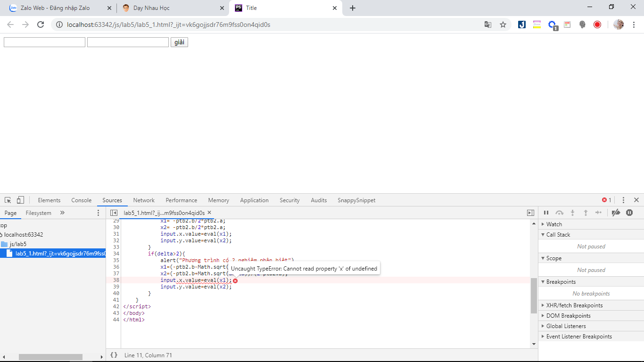Select the js/lab5 folder in tree
The width and height of the screenshot is (644, 362).
click(18, 244)
